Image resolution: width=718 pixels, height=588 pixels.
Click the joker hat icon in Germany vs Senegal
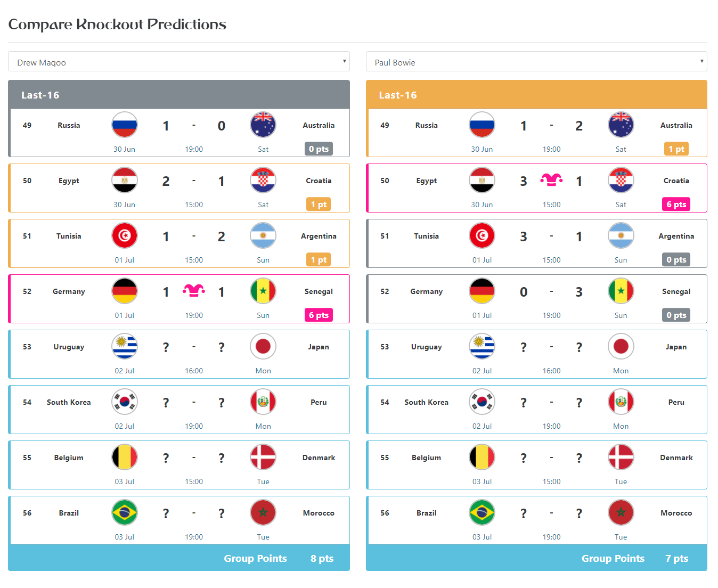point(194,290)
